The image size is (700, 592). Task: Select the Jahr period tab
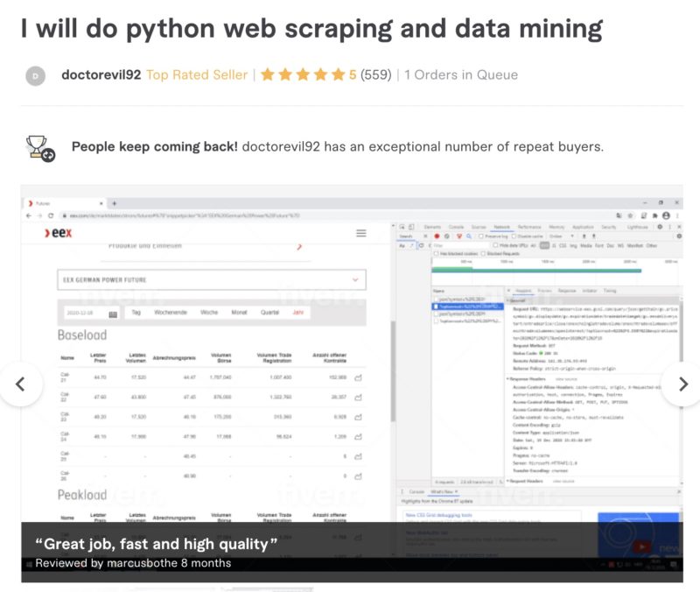click(x=297, y=313)
